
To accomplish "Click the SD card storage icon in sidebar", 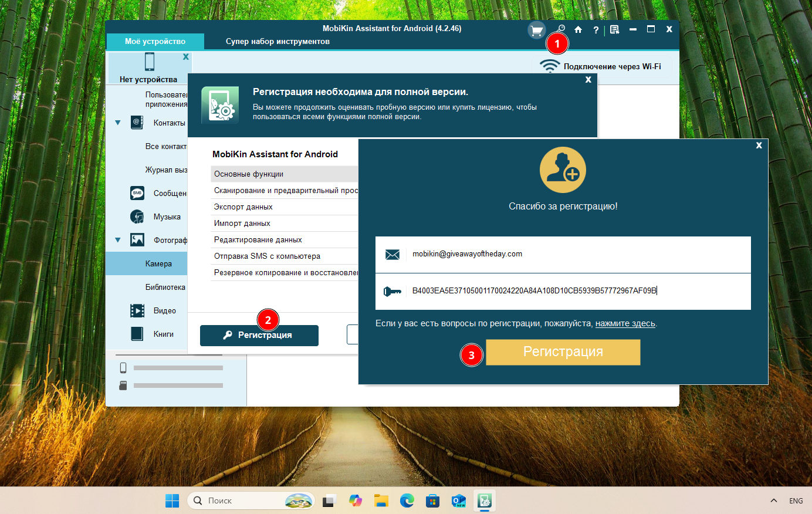I will click(123, 386).
